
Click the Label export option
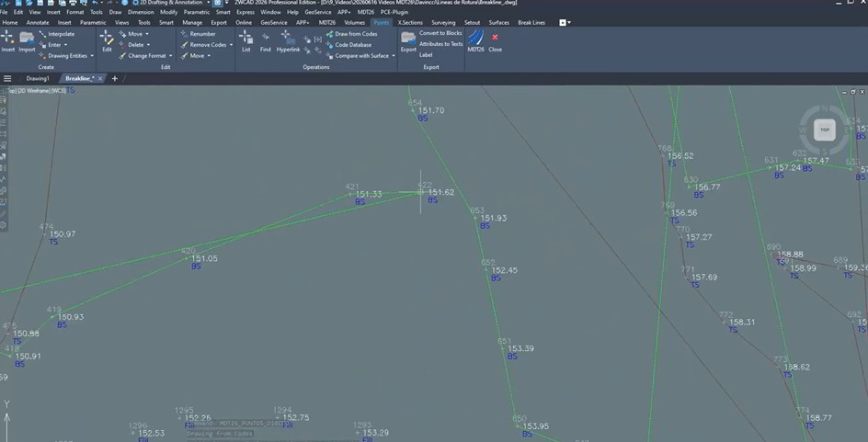[426, 55]
